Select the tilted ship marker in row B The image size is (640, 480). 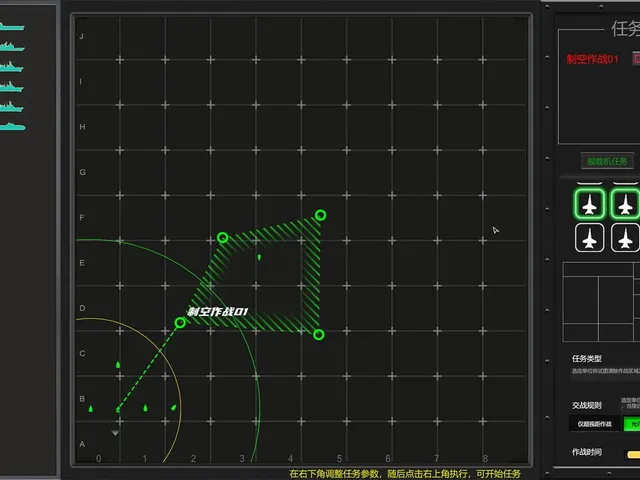click(x=174, y=407)
